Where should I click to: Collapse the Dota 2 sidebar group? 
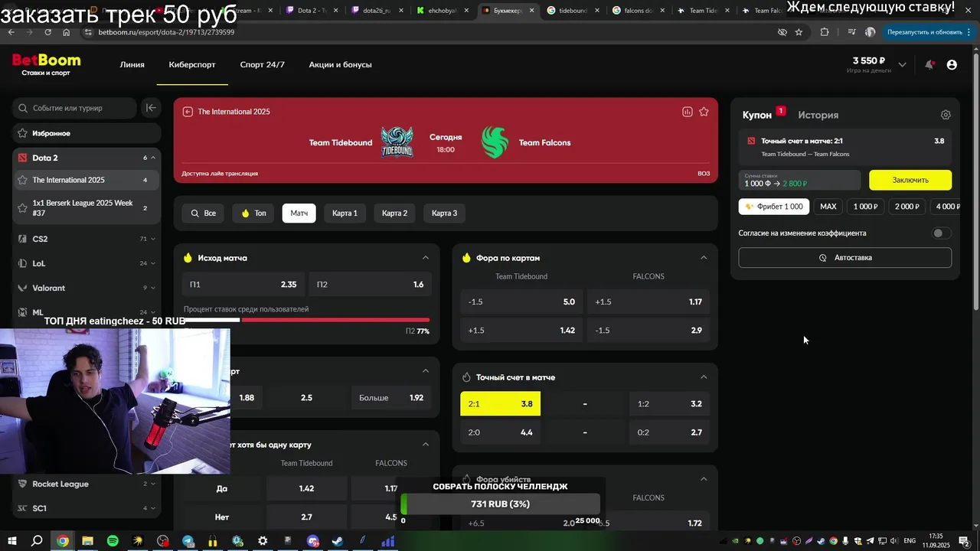(152, 158)
